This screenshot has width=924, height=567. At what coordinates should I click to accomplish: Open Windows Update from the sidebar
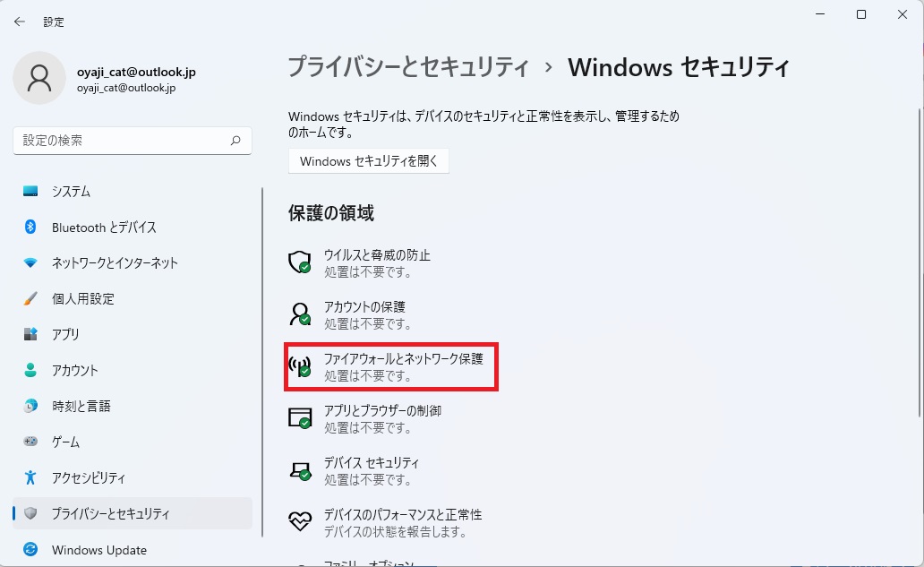click(133, 550)
